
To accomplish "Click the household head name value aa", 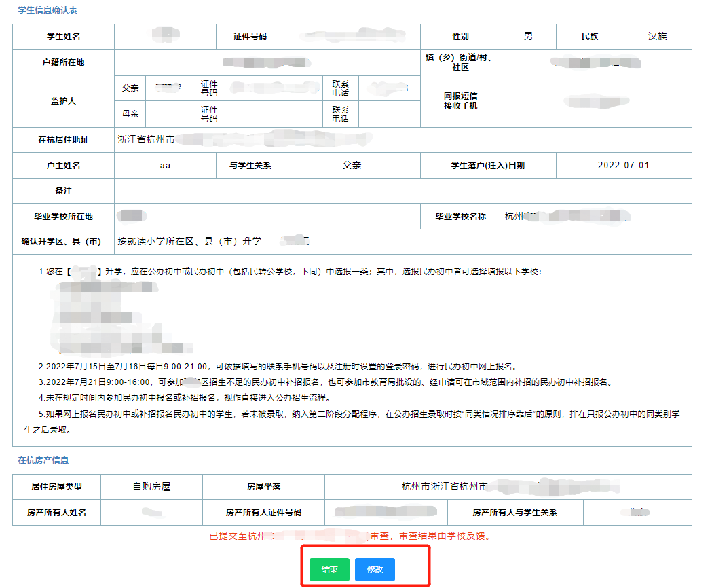I will (x=165, y=166).
